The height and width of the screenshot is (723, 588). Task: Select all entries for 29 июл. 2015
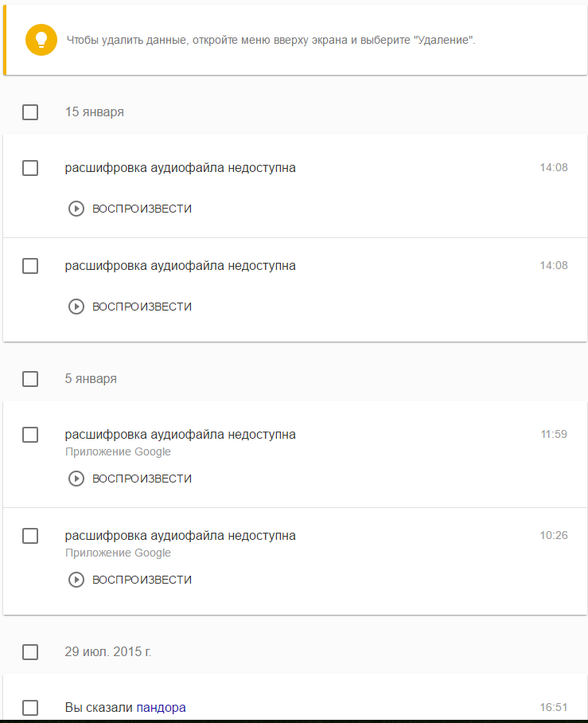(30, 652)
